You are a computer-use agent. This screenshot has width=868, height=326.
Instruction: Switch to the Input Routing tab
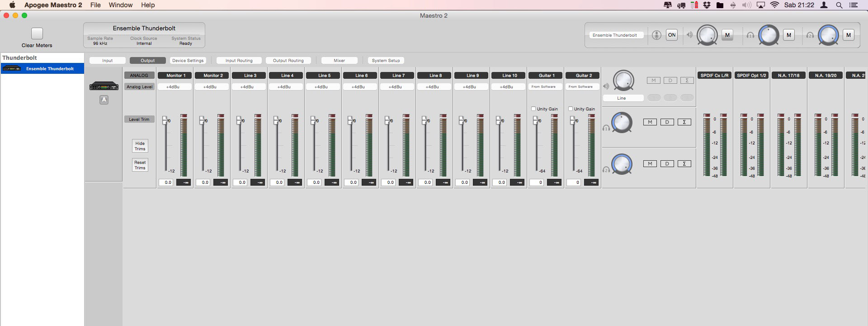pos(239,61)
